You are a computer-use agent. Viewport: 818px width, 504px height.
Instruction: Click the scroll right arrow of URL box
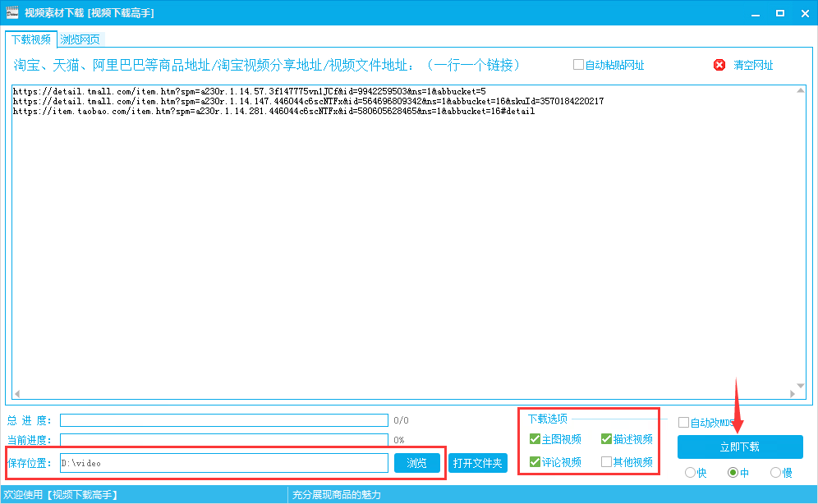[793, 394]
